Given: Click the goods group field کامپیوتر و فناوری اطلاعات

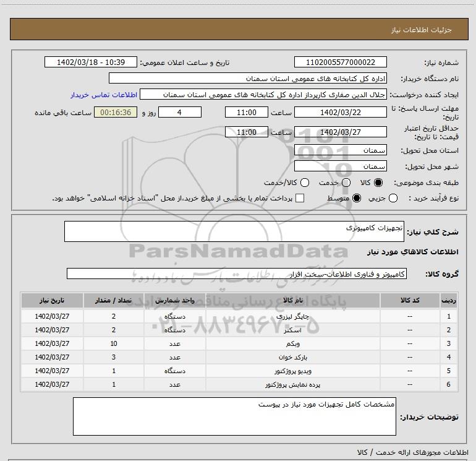Looking at the screenshot, I should [237, 274].
